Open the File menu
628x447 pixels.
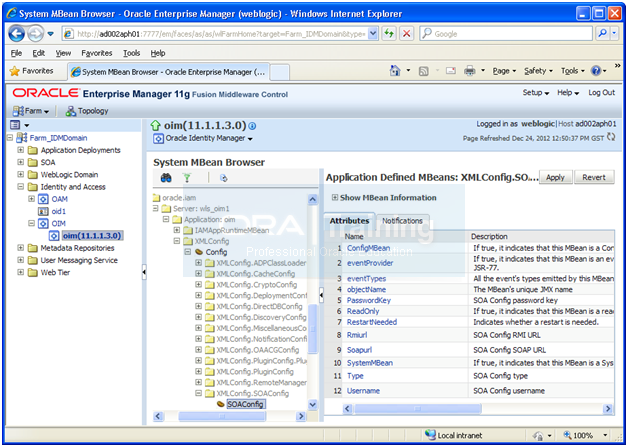click(16, 53)
